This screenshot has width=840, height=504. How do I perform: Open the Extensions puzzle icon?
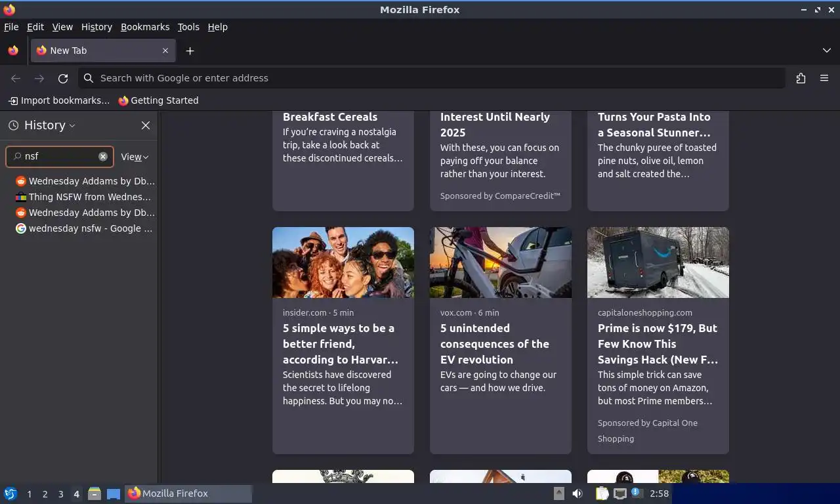801,78
